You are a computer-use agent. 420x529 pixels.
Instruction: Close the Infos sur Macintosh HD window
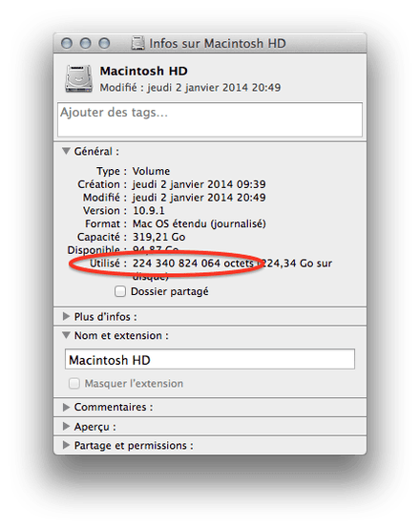67,43
